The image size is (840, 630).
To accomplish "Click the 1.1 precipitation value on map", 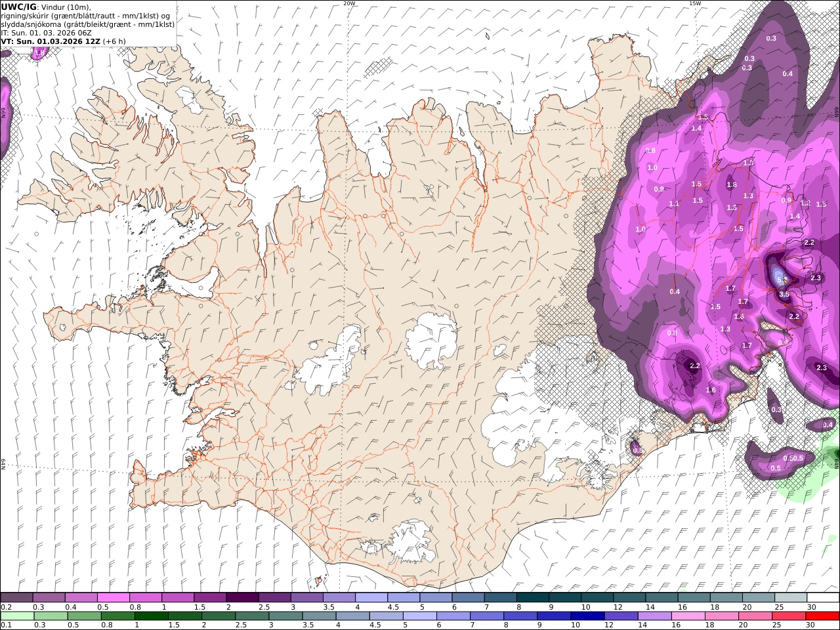I will [x=674, y=204].
